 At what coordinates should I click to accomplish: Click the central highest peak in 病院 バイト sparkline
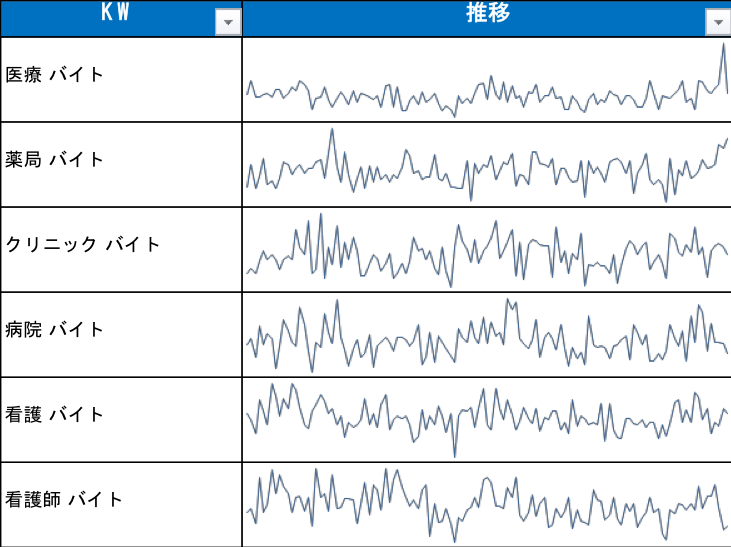tap(508, 301)
